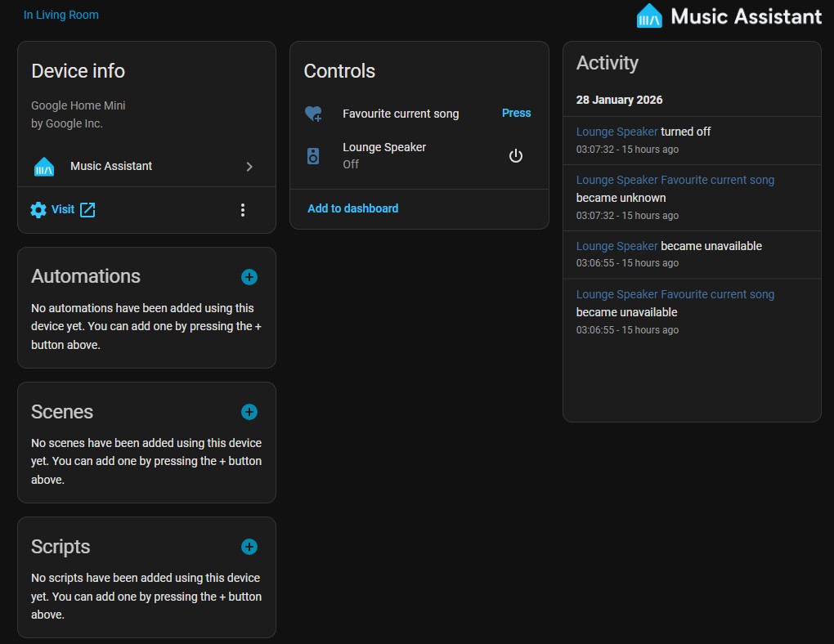Expand the Music Assistant integration chevron
Screen dimensions: 834x644
tap(249, 167)
